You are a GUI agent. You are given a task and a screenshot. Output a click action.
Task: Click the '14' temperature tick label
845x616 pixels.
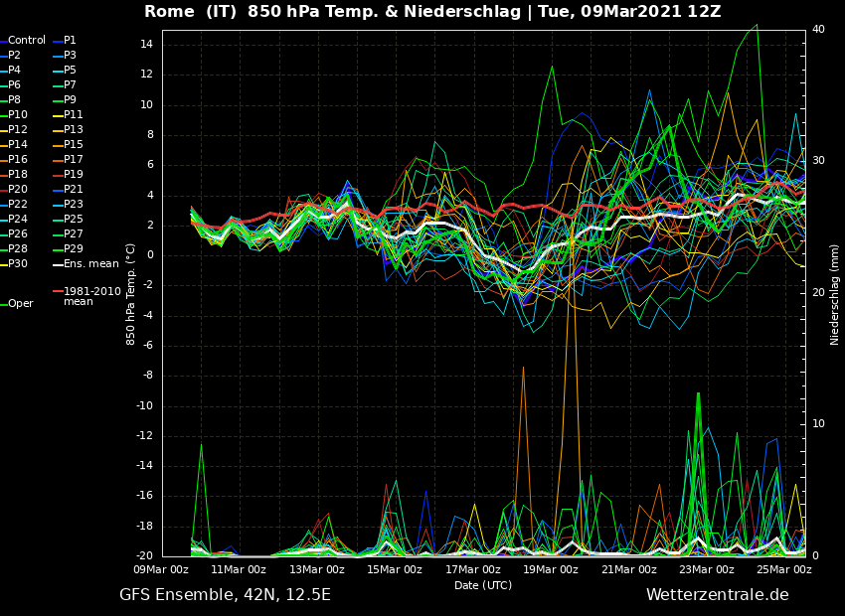(x=146, y=45)
